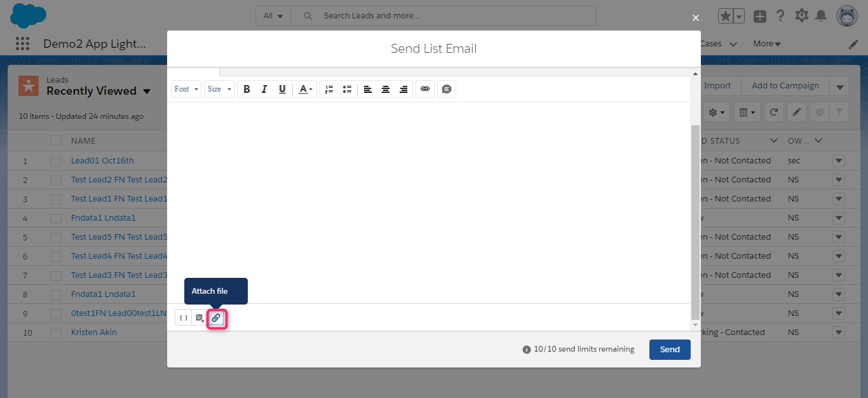
Task: Insert a numbered list
Action: [x=329, y=89]
